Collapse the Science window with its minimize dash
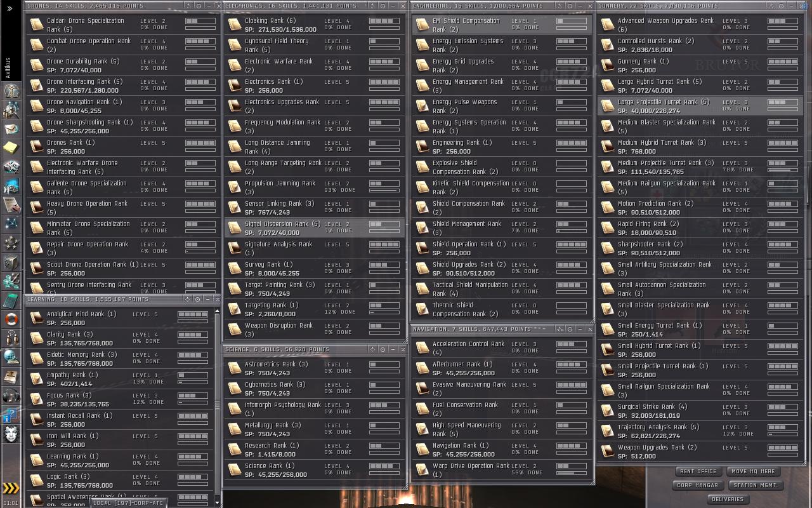This screenshot has height=508, width=812. click(393, 349)
